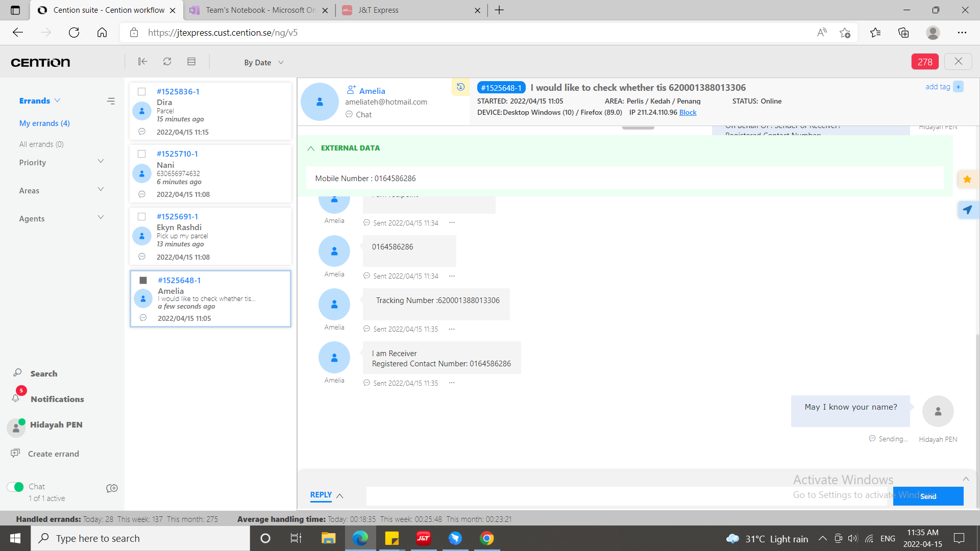Open My errands (4)
Viewport: 980px width, 551px height.
(44, 123)
